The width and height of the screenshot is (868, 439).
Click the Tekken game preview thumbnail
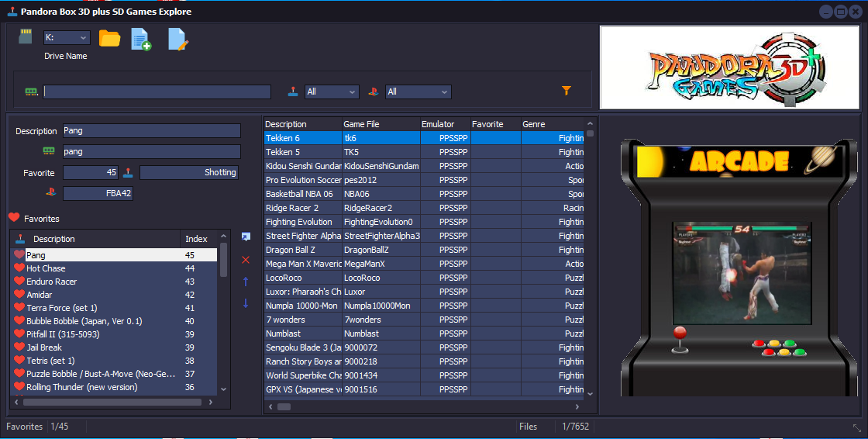[742, 273]
